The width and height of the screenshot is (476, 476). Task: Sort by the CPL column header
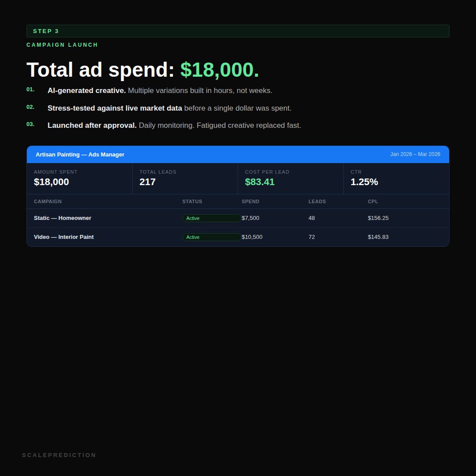tap(373, 202)
